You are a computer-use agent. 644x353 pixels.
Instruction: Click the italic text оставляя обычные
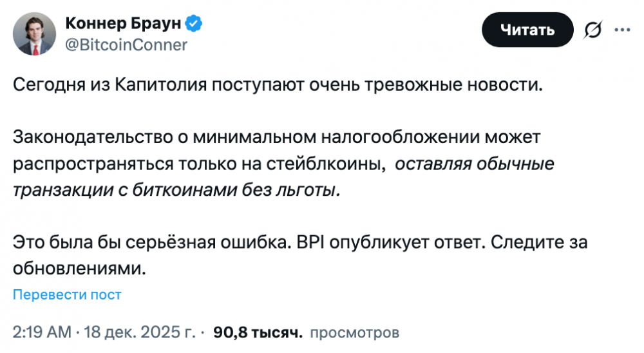coord(474,164)
